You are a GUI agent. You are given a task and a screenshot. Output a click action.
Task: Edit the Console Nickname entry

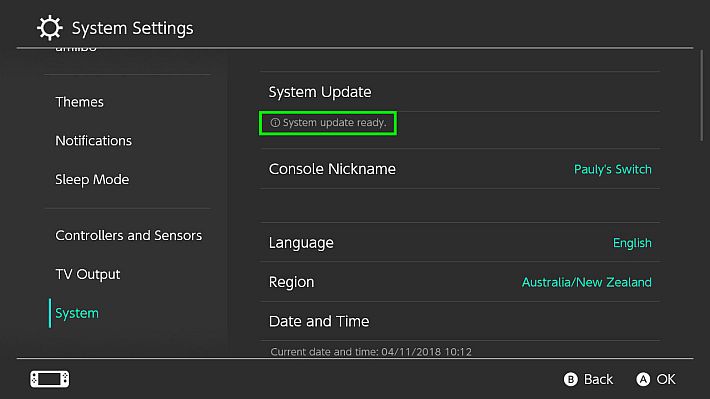tap(460, 169)
